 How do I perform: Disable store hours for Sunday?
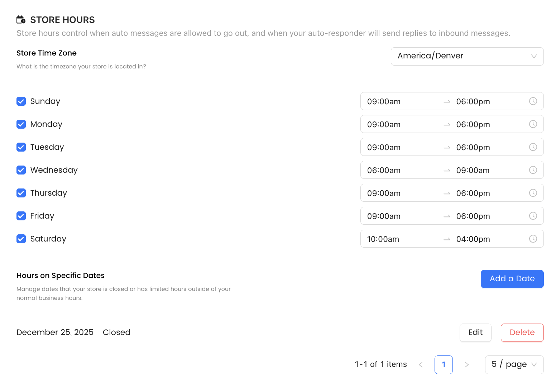(21, 101)
